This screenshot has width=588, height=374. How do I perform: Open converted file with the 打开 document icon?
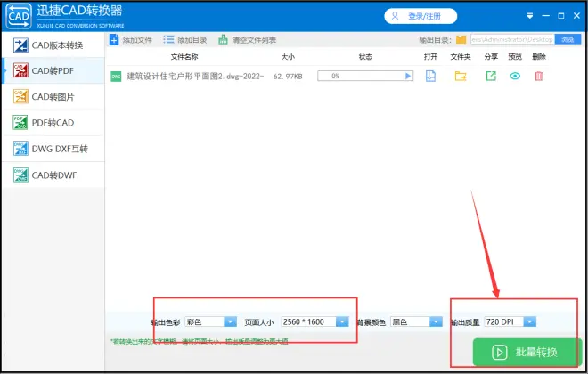[430, 76]
